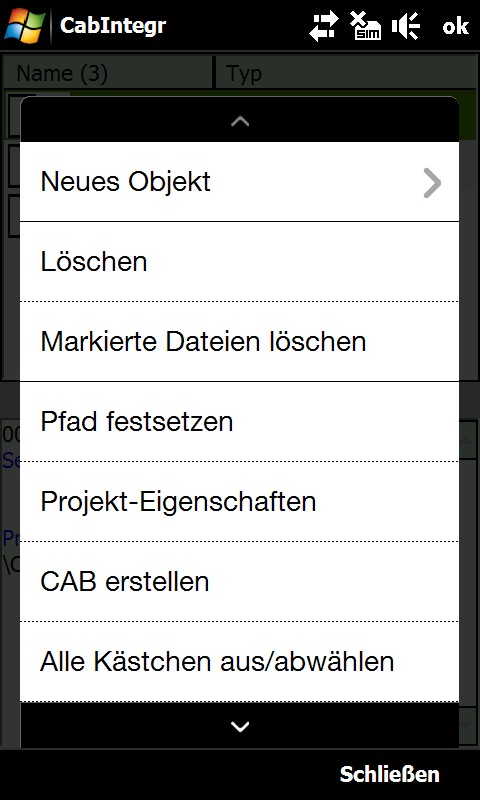Choose Pfad festsetzen option

coord(239,421)
